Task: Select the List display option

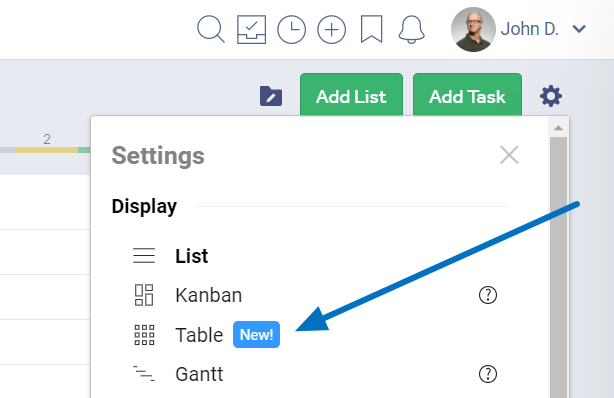Action: click(191, 256)
